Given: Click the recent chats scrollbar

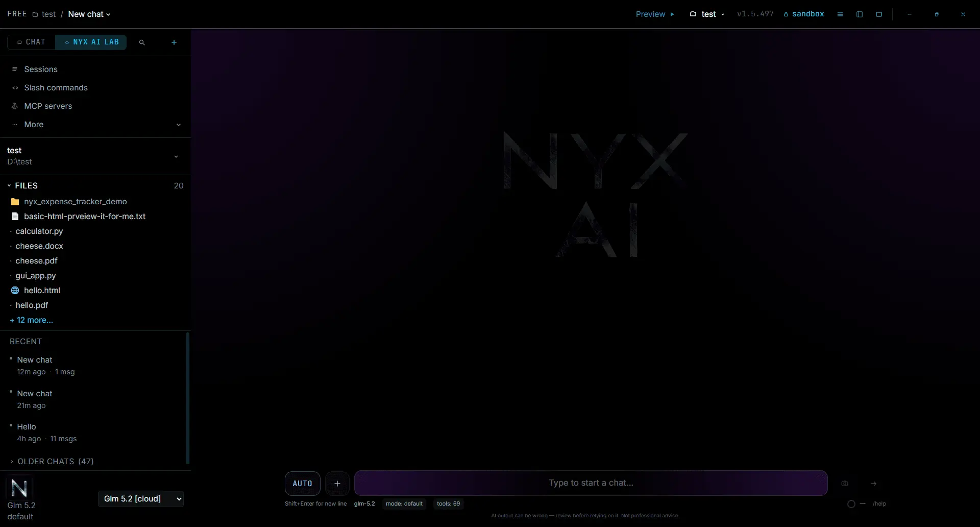Looking at the screenshot, I should tap(188, 398).
